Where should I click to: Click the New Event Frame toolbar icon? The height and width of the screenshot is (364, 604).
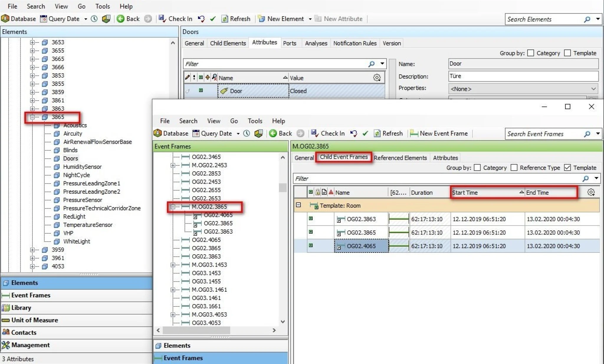414,133
